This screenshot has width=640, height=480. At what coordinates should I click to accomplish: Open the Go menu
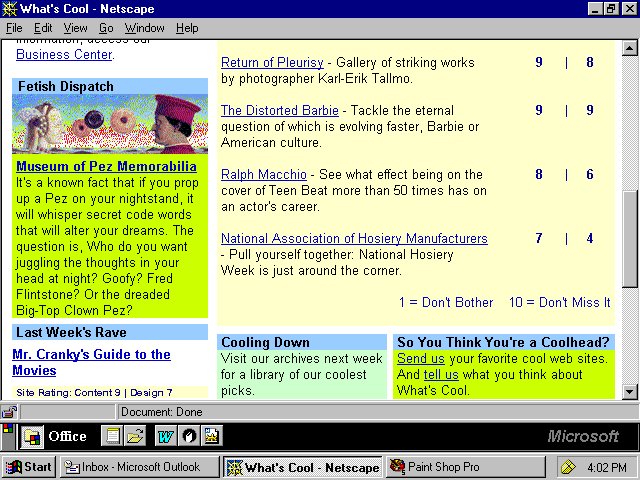point(106,28)
